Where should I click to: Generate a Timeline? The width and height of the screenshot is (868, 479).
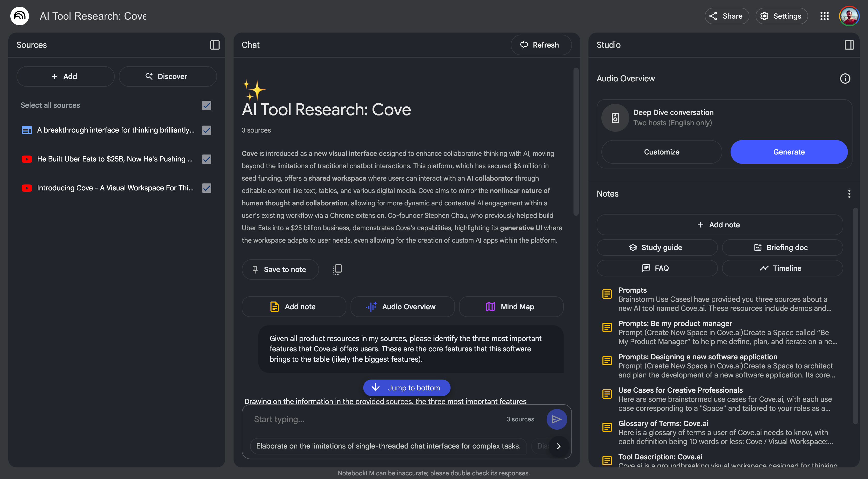(782, 268)
